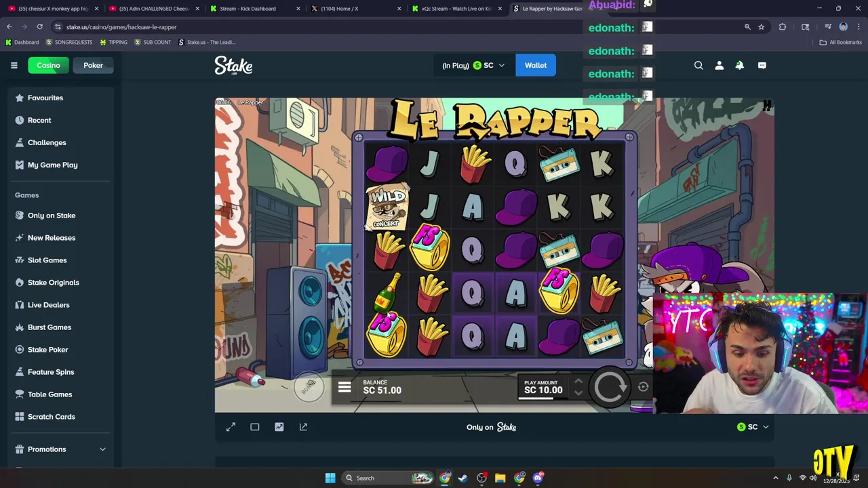868x488 pixels.
Task: Decrease the play amount
Action: point(578,392)
